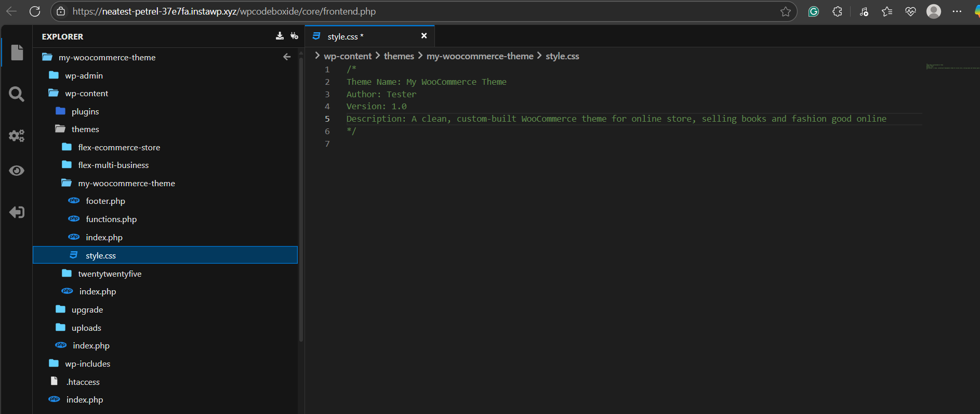The height and width of the screenshot is (414, 980).
Task: Expand the wp-includes folder
Action: click(87, 364)
